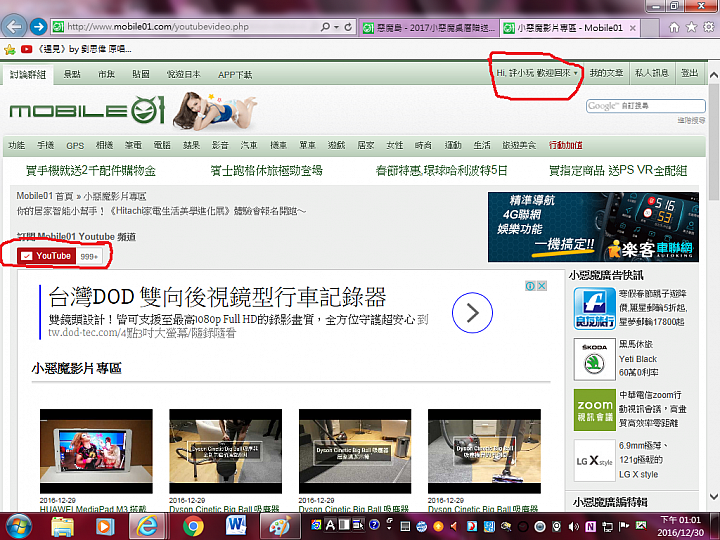The width and height of the screenshot is (720, 540).
Task: Close the DOD ad with X icon
Action: (x=542, y=286)
